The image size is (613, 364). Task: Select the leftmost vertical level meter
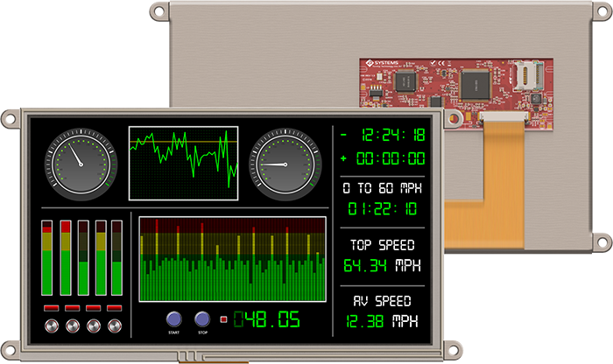coord(47,257)
